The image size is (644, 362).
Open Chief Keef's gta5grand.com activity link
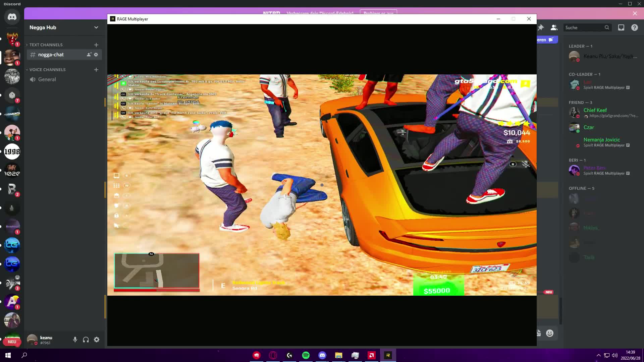[614, 116]
